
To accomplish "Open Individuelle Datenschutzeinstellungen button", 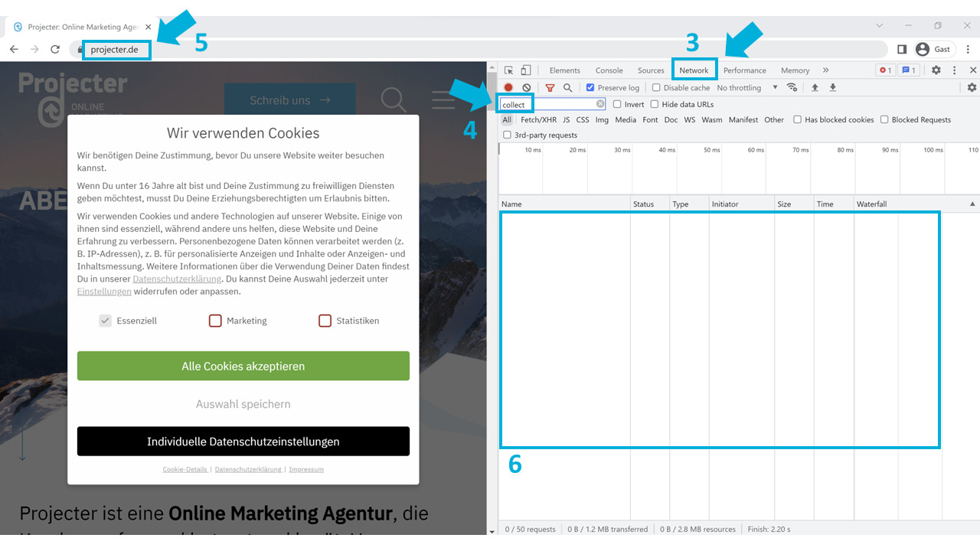I will tap(243, 442).
